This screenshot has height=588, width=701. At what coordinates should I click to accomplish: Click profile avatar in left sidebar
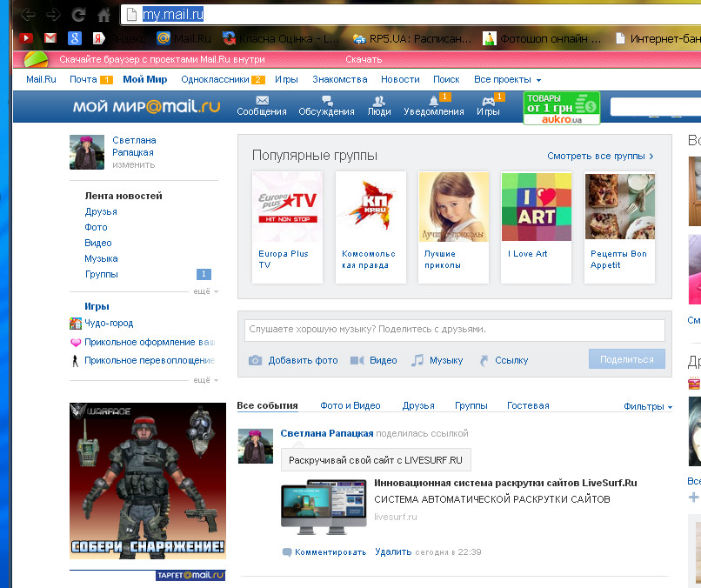coord(87,152)
